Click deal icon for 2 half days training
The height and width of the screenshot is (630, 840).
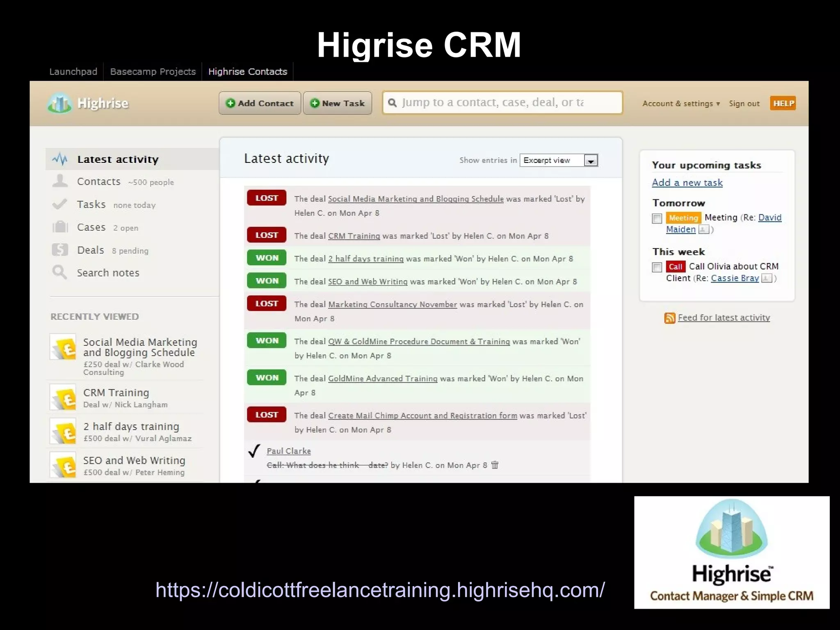pos(63,431)
